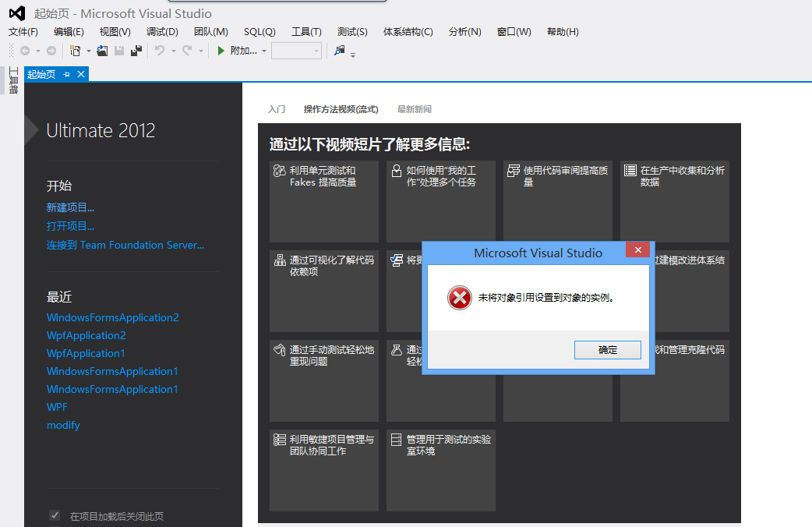Screen dimensions: 812x527
Task: Open the 体系结构(C) menu
Action: pos(408,32)
